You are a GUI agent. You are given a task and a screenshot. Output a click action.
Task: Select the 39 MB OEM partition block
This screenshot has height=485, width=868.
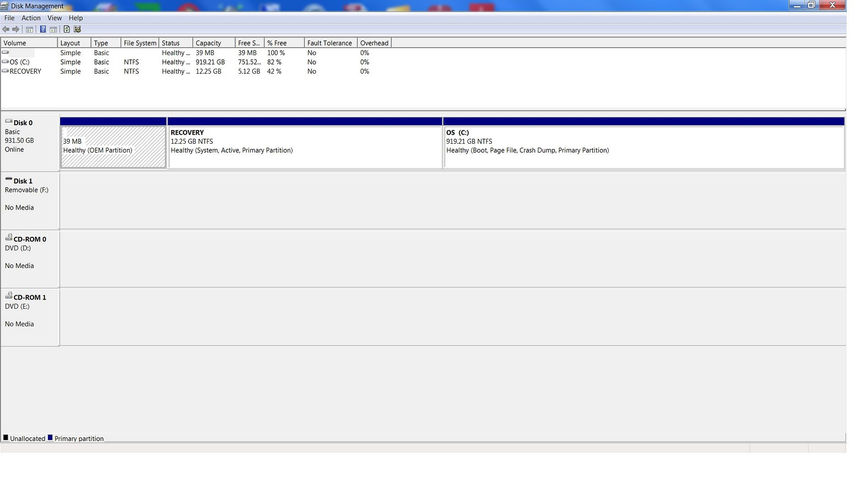113,147
